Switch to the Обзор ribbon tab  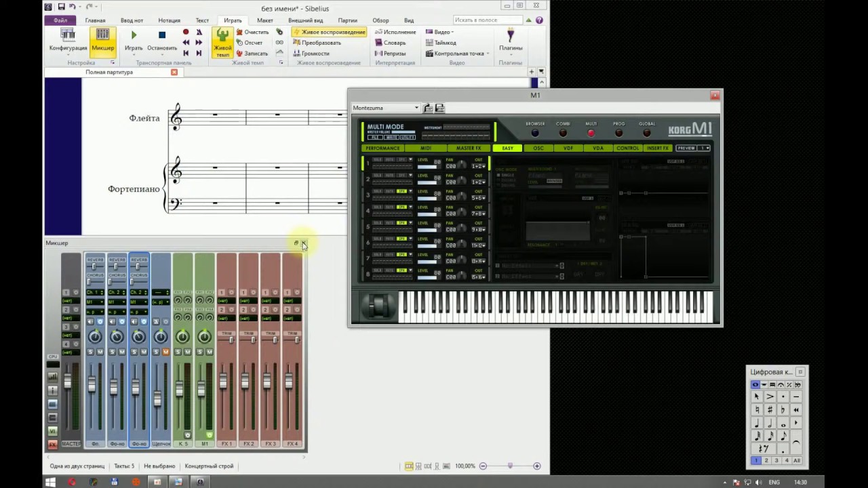pyautogui.click(x=380, y=20)
